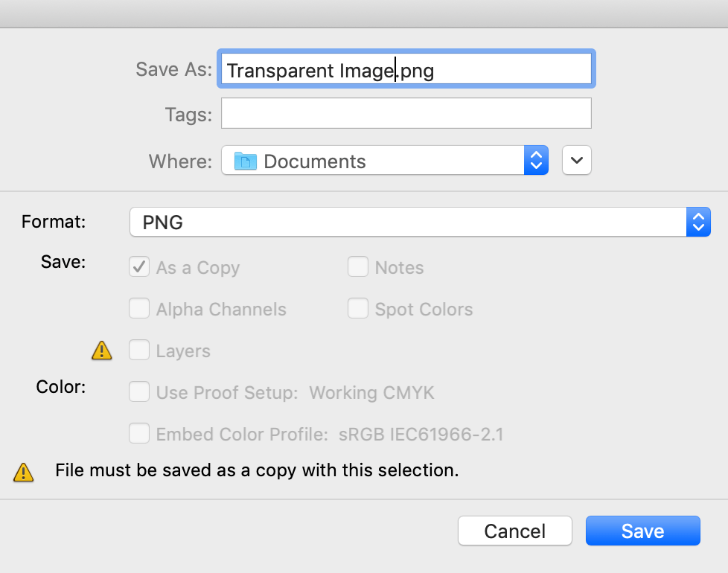This screenshot has height=573, width=728.
Task: Enable the Notes checkbox
Action: point(358,266)
